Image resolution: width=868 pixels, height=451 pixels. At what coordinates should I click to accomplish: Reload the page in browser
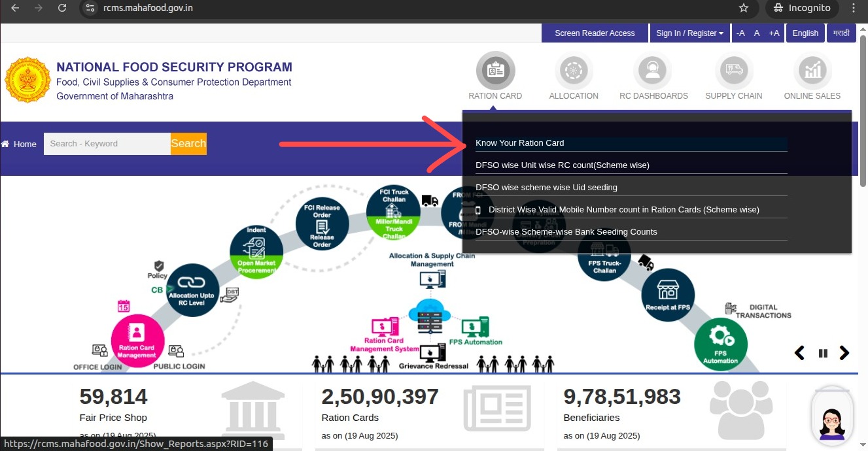tap(62, 8)
